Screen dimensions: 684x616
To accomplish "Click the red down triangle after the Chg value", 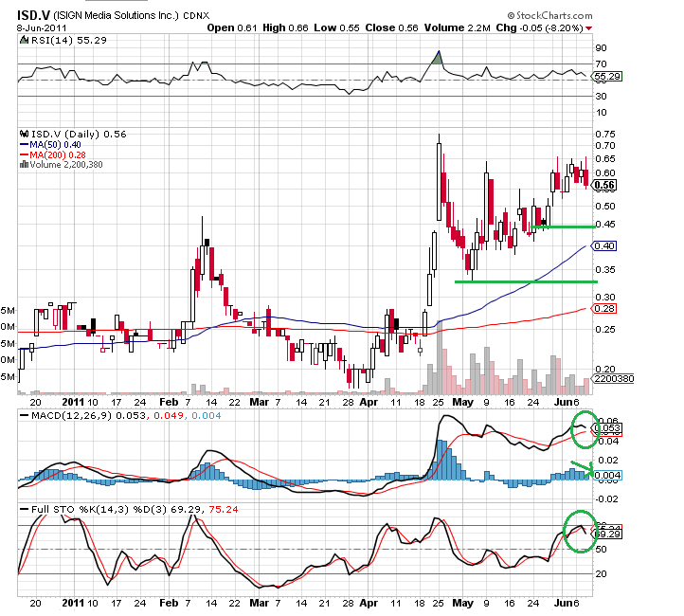I will pos(589,28).
